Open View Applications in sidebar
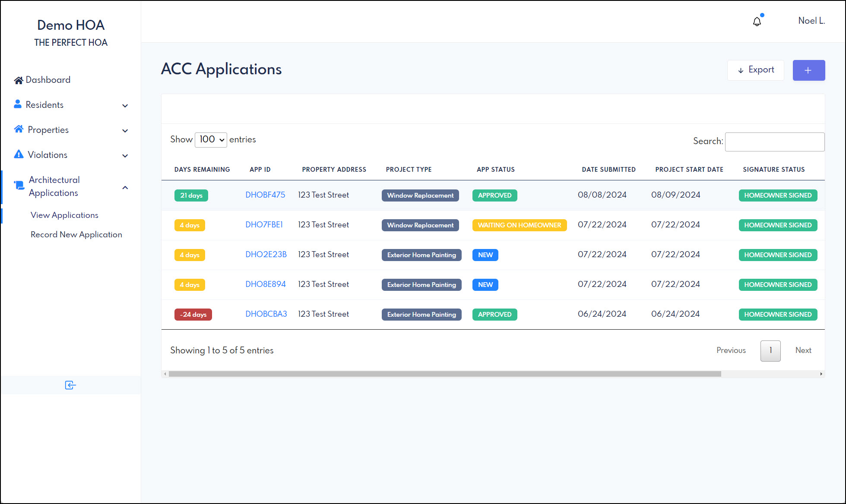 (64, 215)
